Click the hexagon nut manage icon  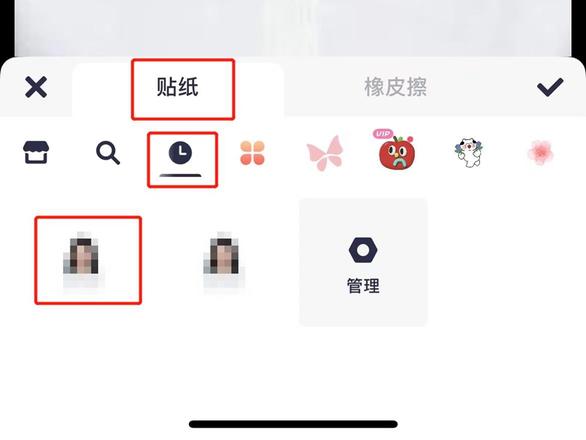pos(363,250)
